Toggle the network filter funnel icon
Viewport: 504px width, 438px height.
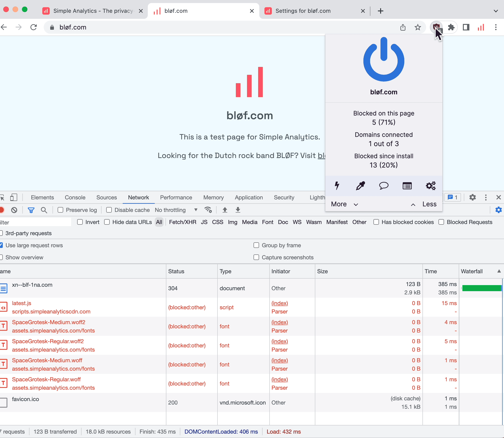pos(31,210)
